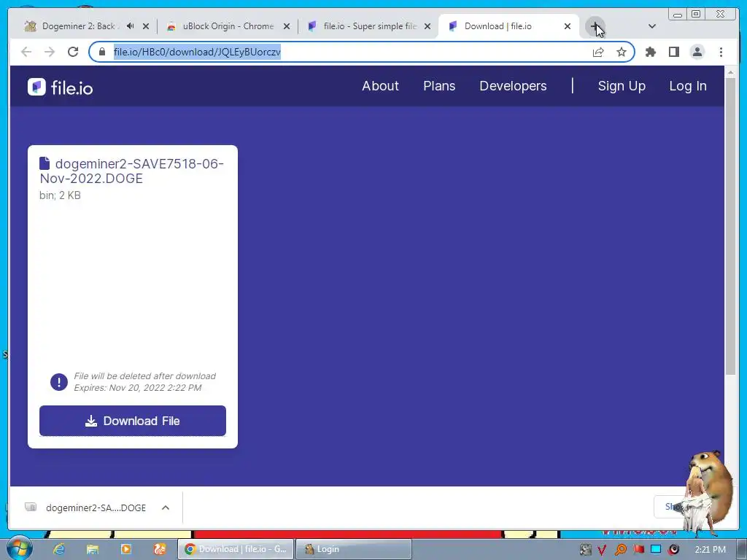This screenshot has width=747, height=560.
Task: Click the 'bin; 2 KB' file info
Action: (x=60, y=195)
